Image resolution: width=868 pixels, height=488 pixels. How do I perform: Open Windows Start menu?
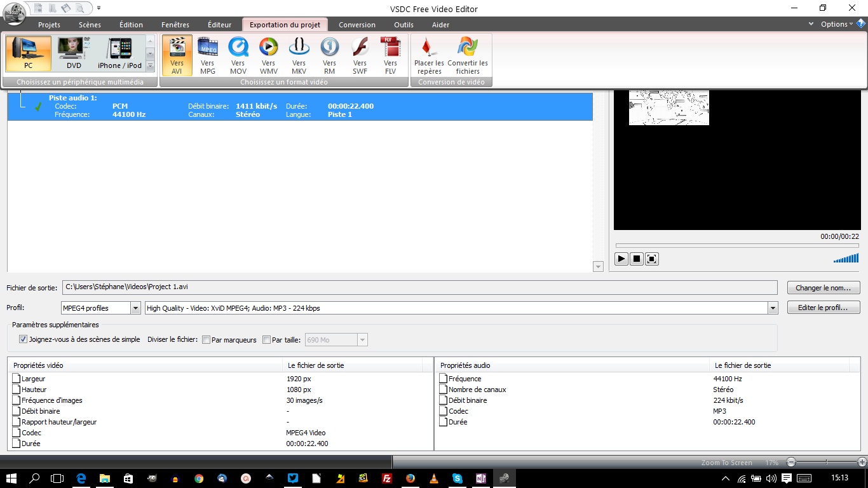(11, 478)
